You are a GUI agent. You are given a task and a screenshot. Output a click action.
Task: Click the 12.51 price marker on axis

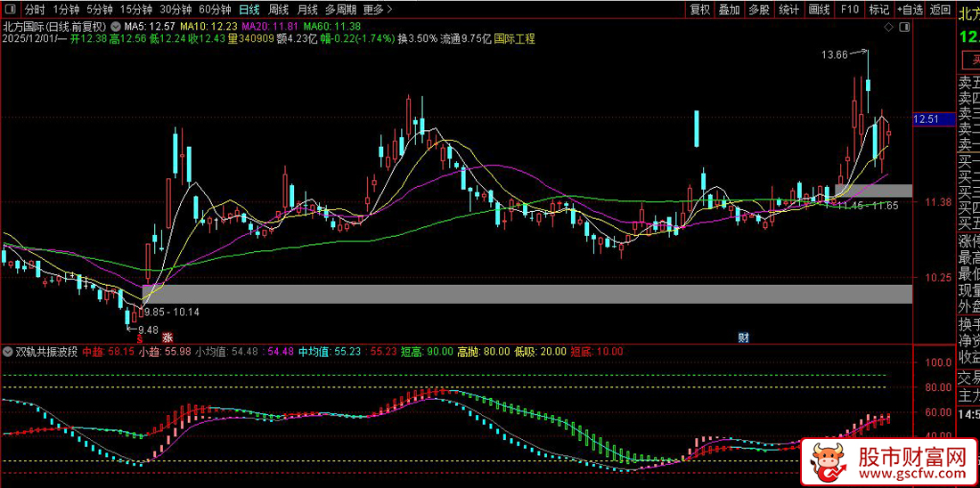point(927,119)
